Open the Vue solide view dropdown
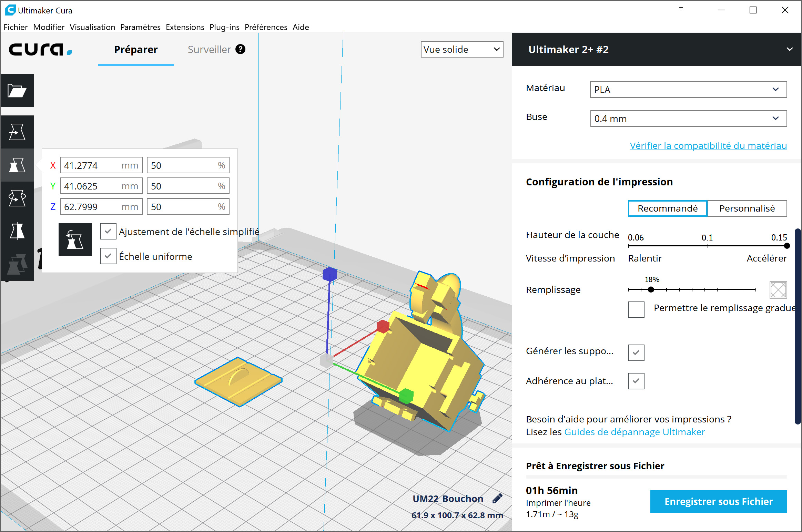This screenshot has height=532, width=802. [462, 49]
